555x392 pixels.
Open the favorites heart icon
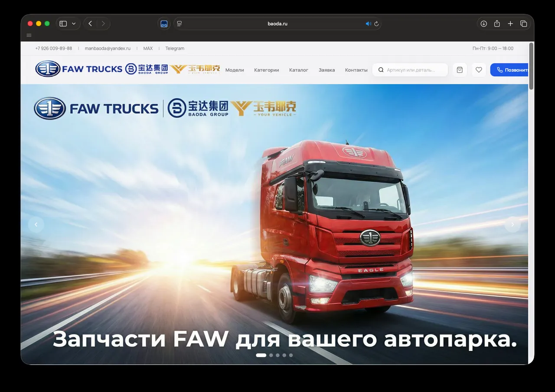[x=479, y=70]
